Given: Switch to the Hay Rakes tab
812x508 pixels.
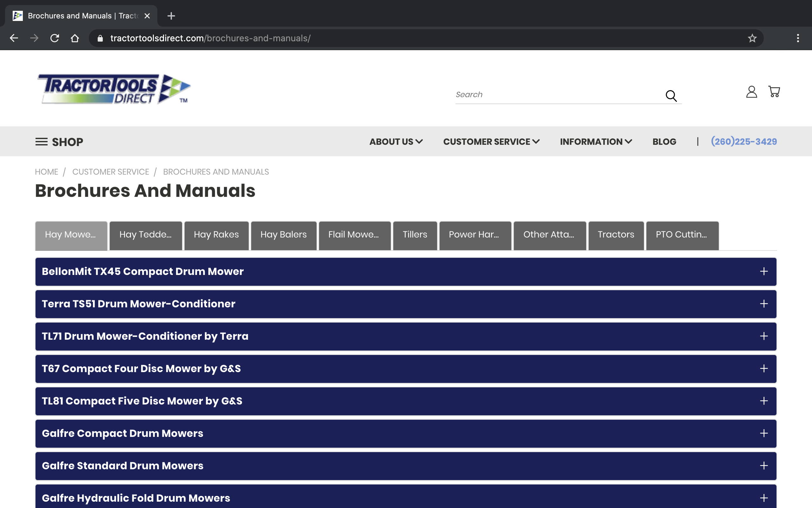Looking at the screenshot, I should point(216,236).
